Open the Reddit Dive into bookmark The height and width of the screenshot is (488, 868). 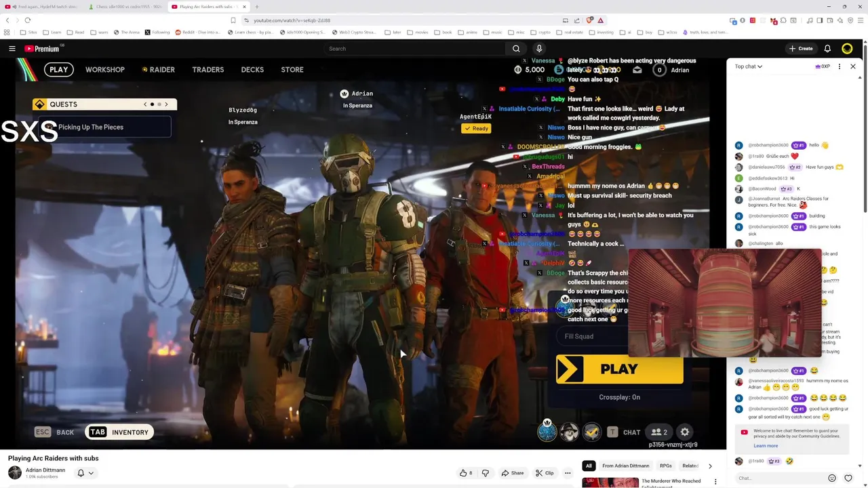[x=197, y=32]
